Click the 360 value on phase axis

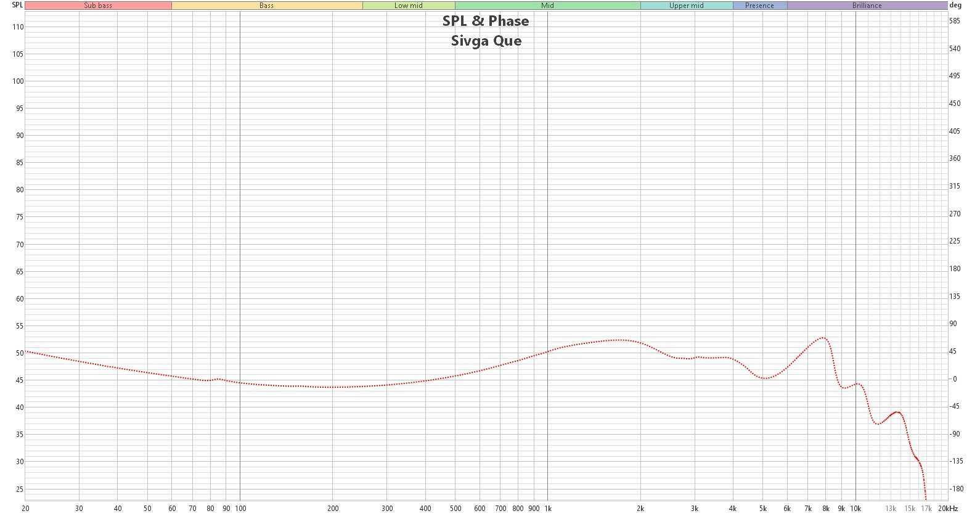click(x=955, y=158)
